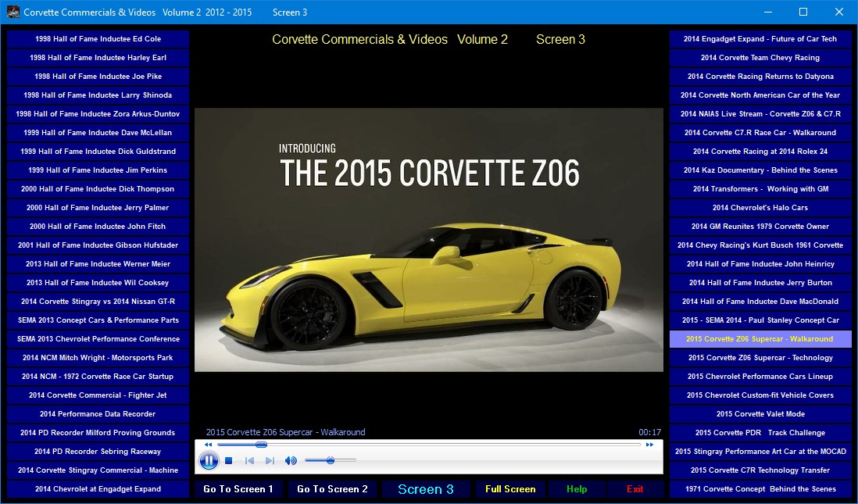Open Engadget Expand Future of Car Tech
858x504 pixels.
760,39
